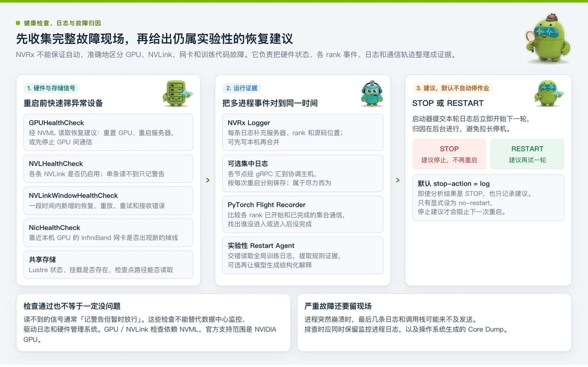Select the 3. 建议，默认不自动停作业 tag
The width and height of the screenshot is (588, 367).
tap(452, 88)
